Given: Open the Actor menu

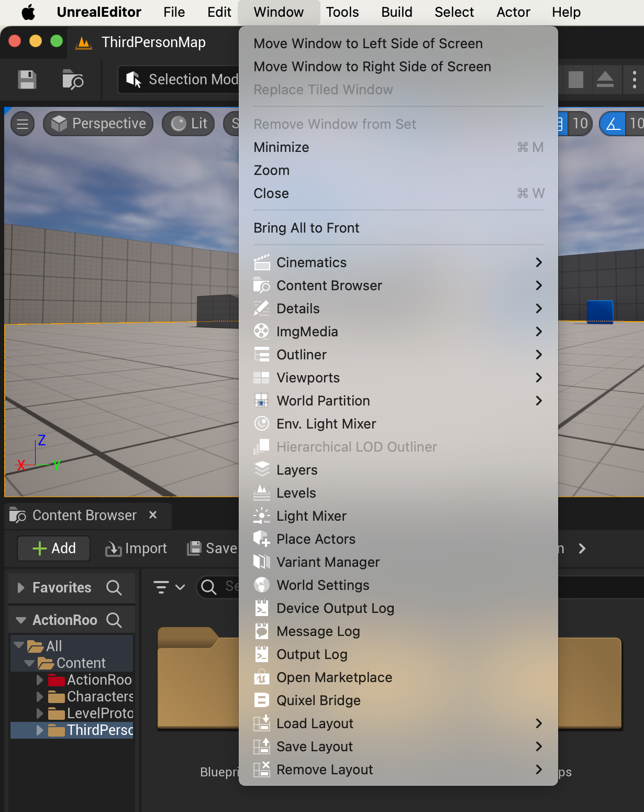Looking at the screenshot, I should pyautogui.click(x=514, y=12).
